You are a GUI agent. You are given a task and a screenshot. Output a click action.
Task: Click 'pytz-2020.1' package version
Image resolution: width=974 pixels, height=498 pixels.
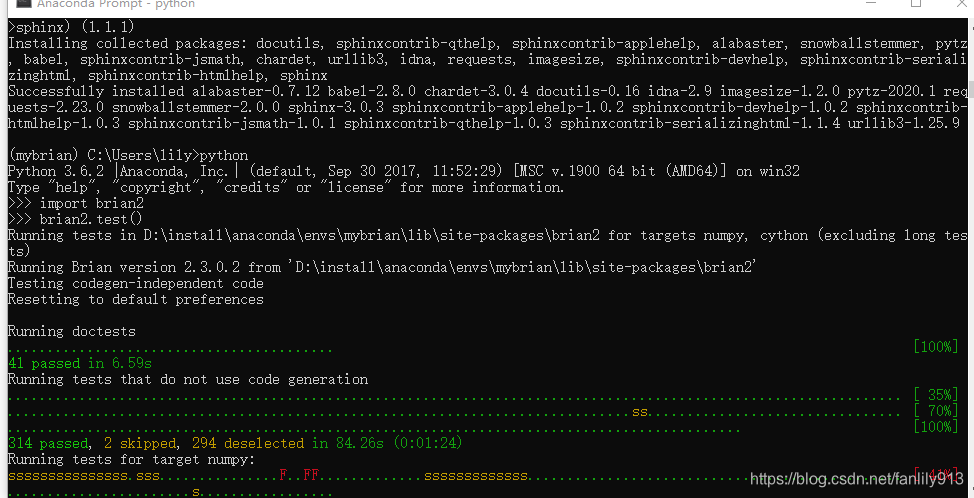[x=891, y=91]
